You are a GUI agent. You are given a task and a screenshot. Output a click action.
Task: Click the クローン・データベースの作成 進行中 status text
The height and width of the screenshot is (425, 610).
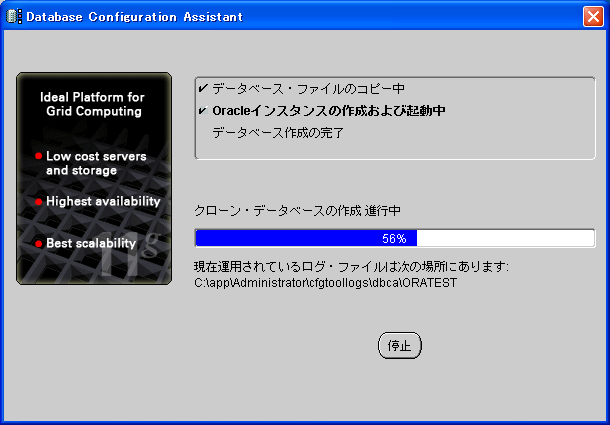tap(297, 211)
